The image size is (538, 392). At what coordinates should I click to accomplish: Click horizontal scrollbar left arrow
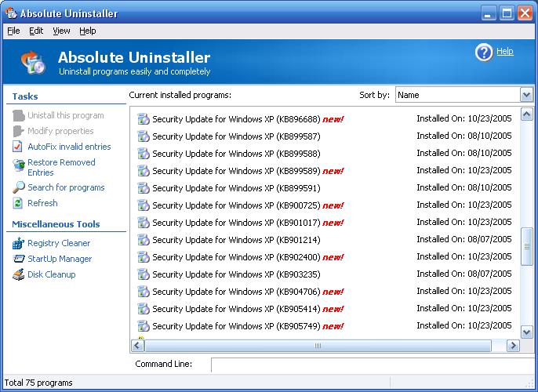point(137,346)
